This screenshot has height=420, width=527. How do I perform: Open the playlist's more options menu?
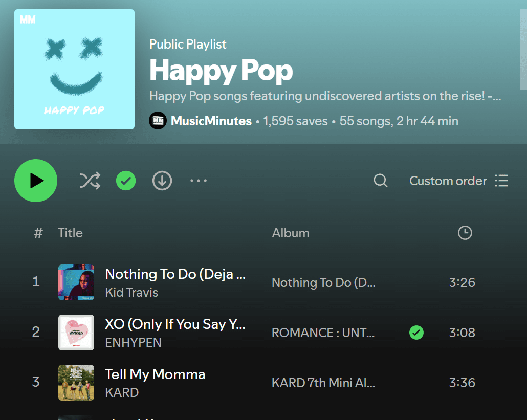pyautogui.click(x=198, y=181)
